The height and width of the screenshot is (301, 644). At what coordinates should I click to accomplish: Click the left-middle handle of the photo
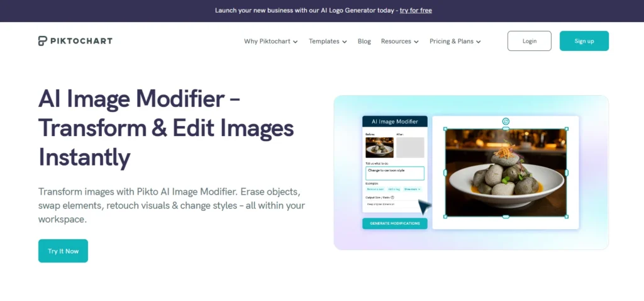(x=446, y=173)
